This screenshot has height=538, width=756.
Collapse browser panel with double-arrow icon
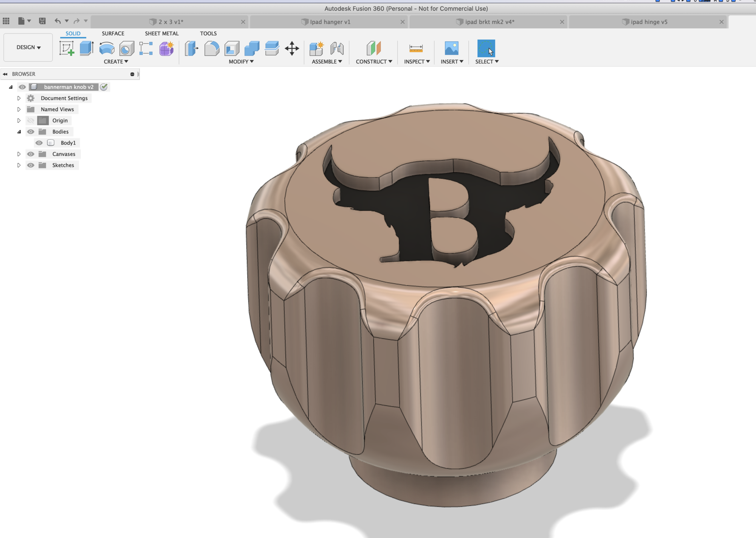(x=5, y=74)
